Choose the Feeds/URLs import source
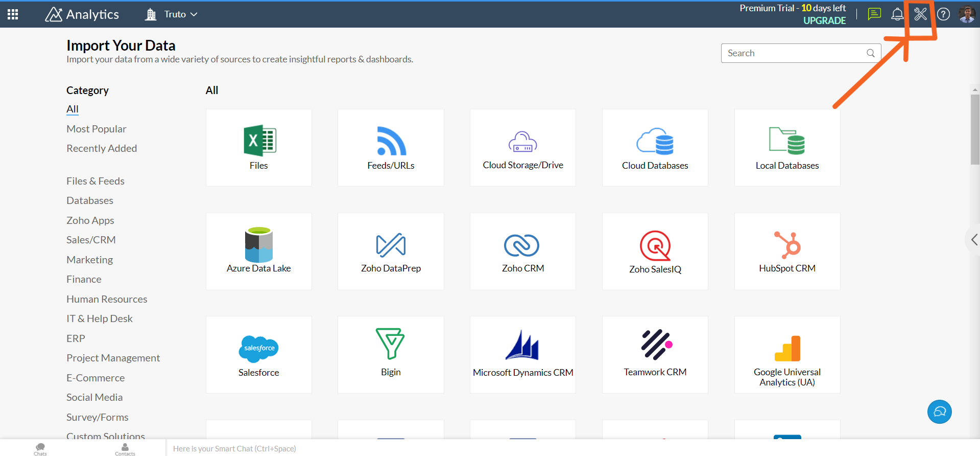The width and height of the screenshot is (980, 456). (x=391, y=148)
